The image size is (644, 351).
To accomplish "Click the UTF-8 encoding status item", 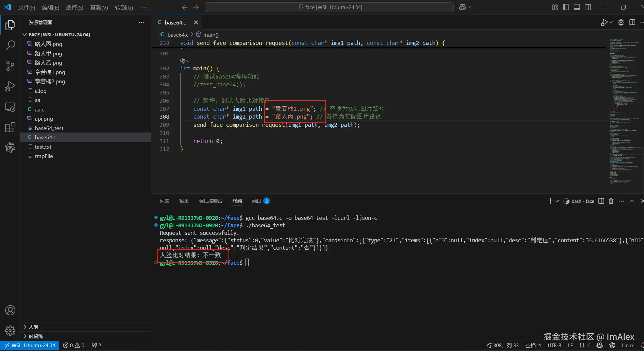I will [x=554, y=345].
